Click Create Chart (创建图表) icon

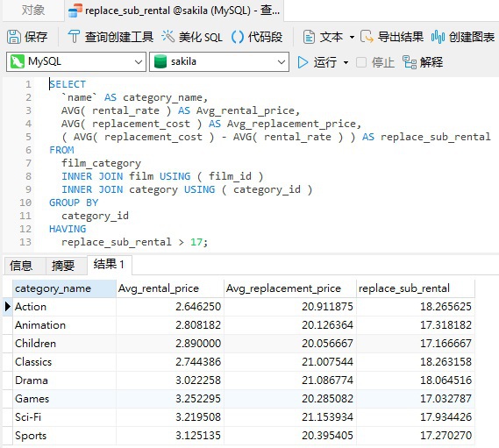[x=438, y=37]
